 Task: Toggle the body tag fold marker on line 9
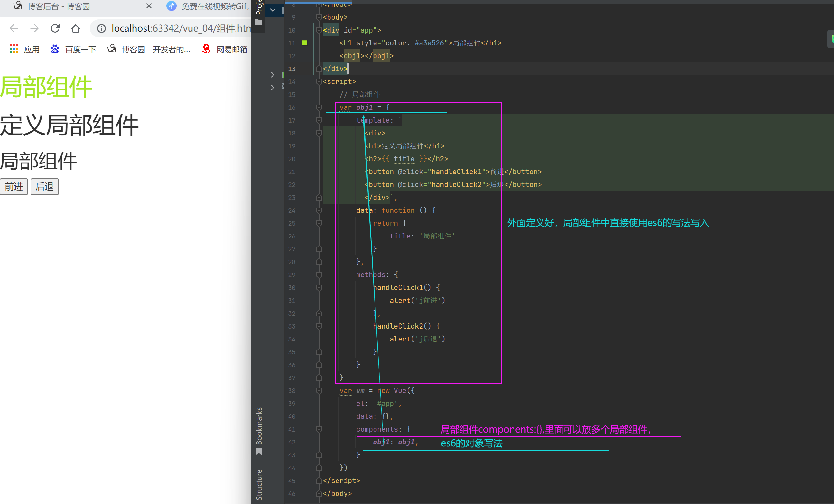(x=319, y=17)
